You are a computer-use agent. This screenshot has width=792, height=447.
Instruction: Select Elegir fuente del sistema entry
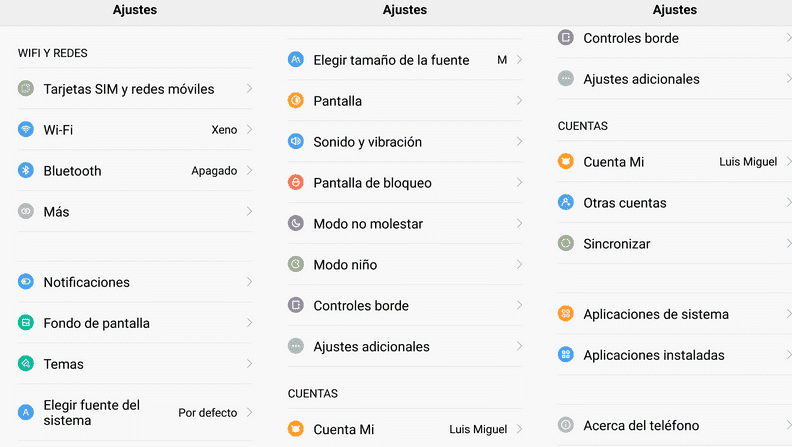135,413
